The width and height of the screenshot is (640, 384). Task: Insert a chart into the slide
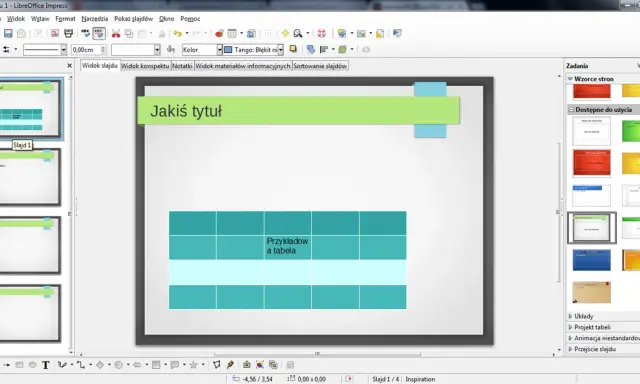coord(219,33)
